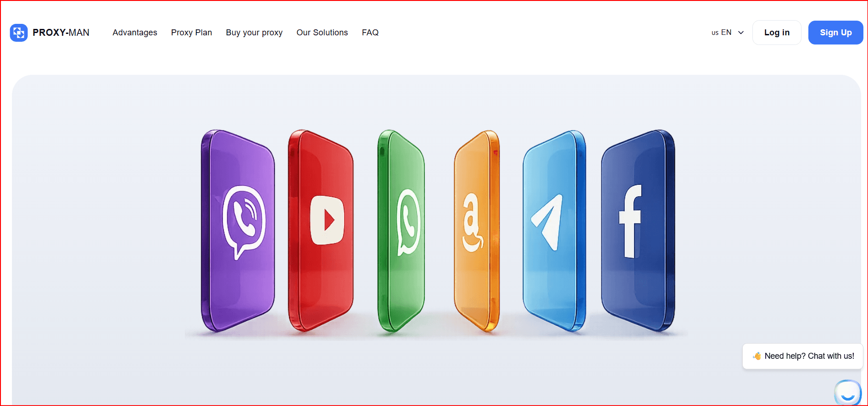Open the Proxy Plan section

tap(191, 33)
